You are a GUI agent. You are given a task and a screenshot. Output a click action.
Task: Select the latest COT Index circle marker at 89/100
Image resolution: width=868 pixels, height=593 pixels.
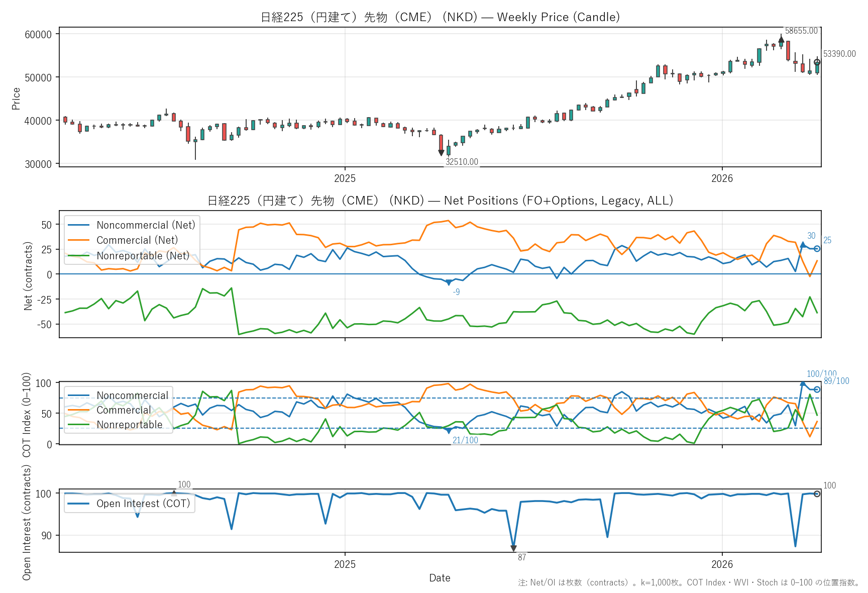tap(817, 389)
